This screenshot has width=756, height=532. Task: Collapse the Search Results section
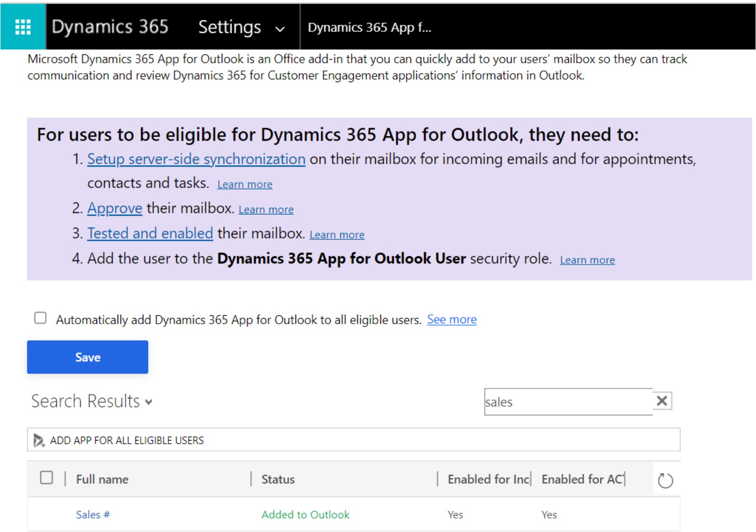(148, 403)
